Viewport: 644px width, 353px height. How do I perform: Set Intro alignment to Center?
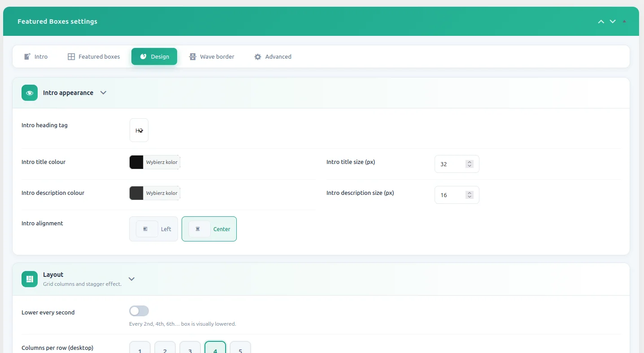click(209, 229)
